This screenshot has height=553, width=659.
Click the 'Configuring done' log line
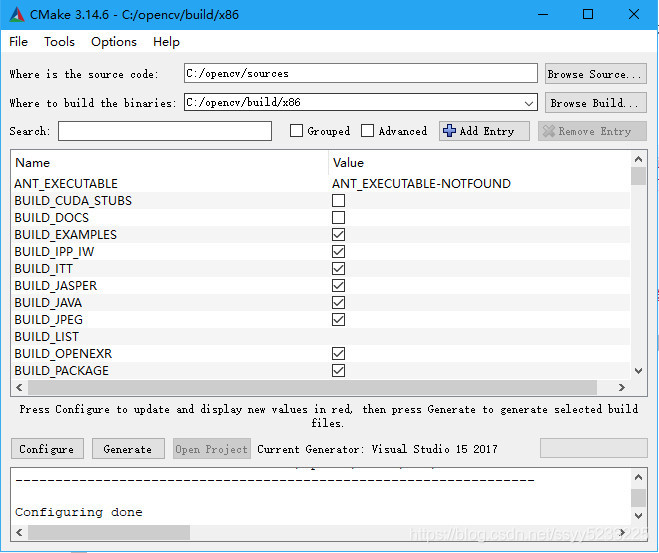pyautogui.click(x=79, y=512)
